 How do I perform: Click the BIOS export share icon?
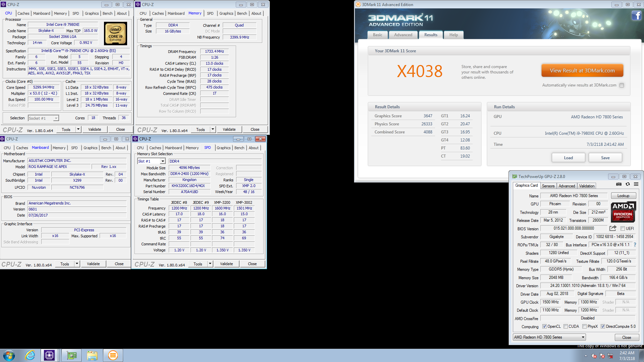pyautogui.click(x=613, y=228)
